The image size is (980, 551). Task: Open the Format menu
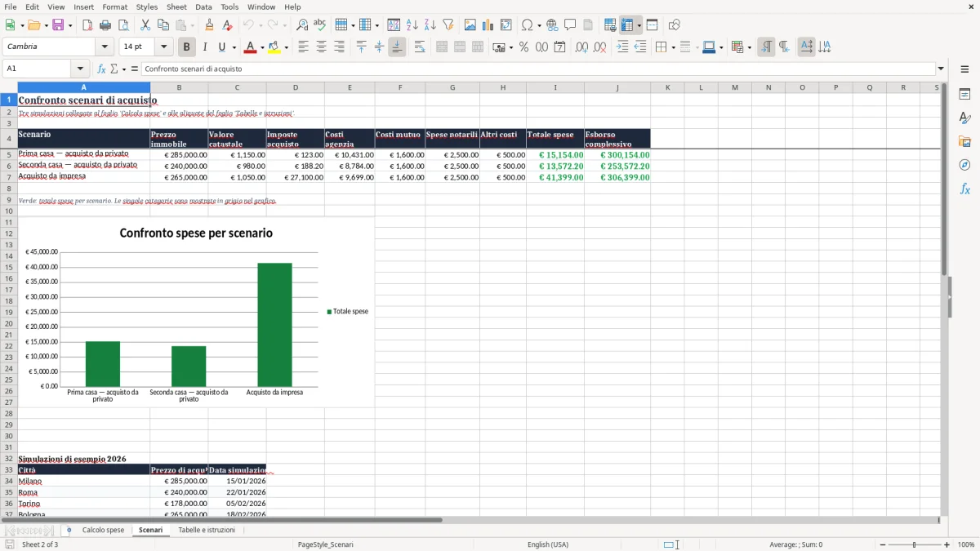[x=115, y=7]
